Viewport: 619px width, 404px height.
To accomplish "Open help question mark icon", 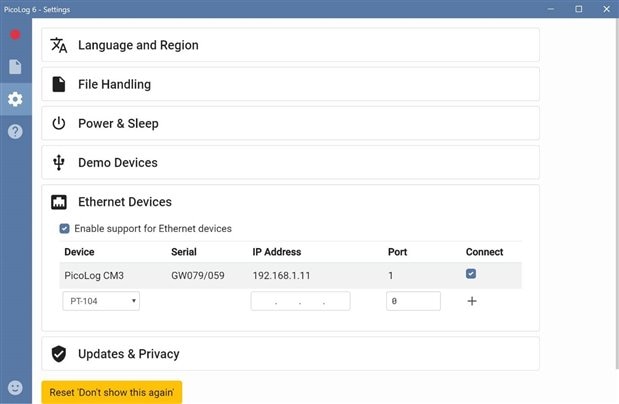I will click(x=15, y=132).
